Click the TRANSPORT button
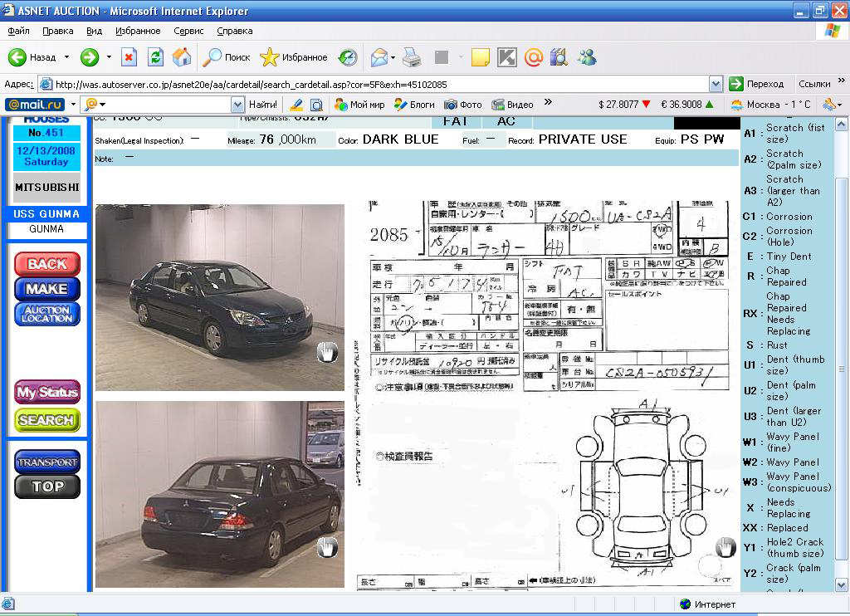The image size is (850, 616). point(47,462)
